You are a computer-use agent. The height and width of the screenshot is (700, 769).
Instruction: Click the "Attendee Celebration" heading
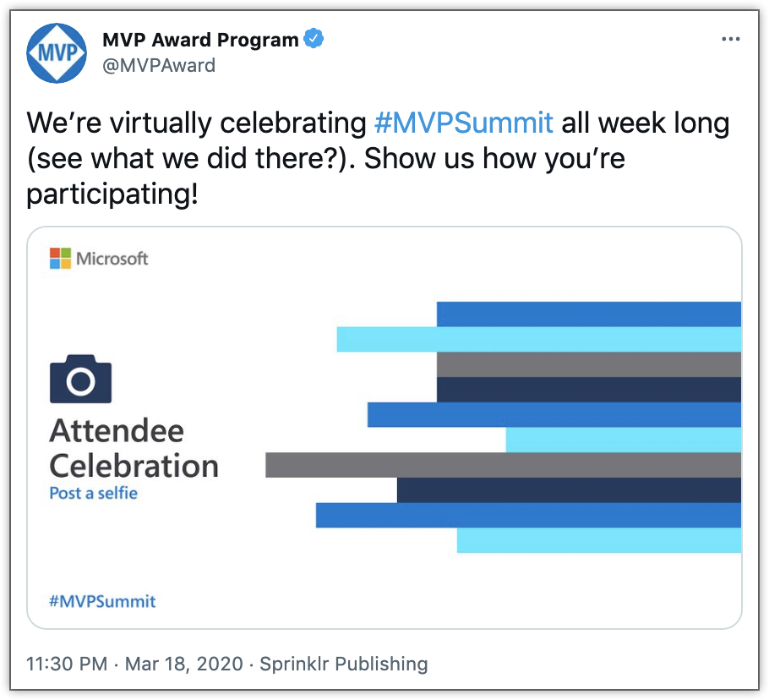coord(134,448)
